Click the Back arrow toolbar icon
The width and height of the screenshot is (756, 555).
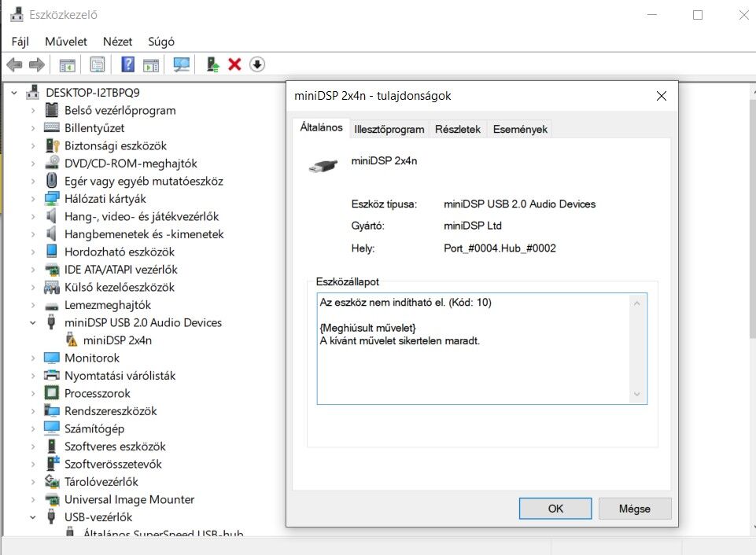(x=14, y=64)
